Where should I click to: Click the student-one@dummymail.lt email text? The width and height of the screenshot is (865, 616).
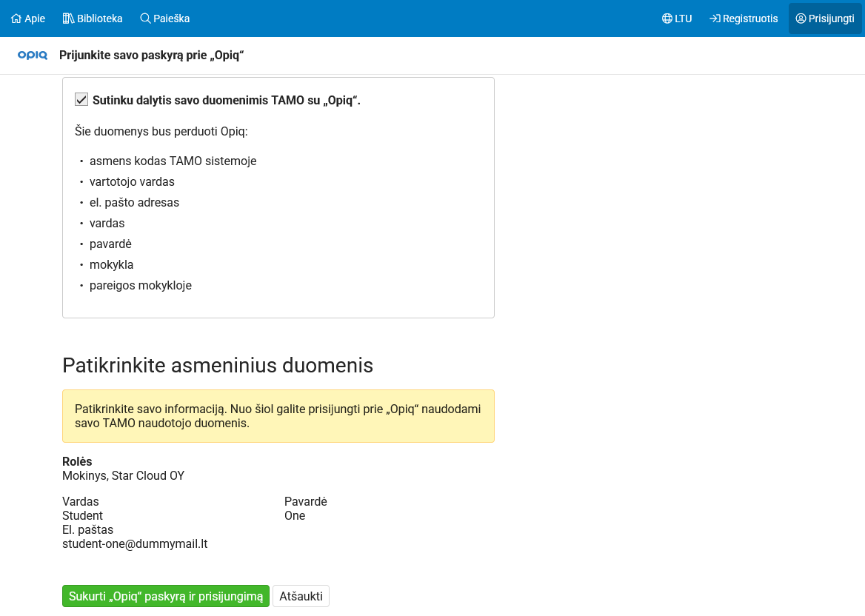click(x=135, y=544)
